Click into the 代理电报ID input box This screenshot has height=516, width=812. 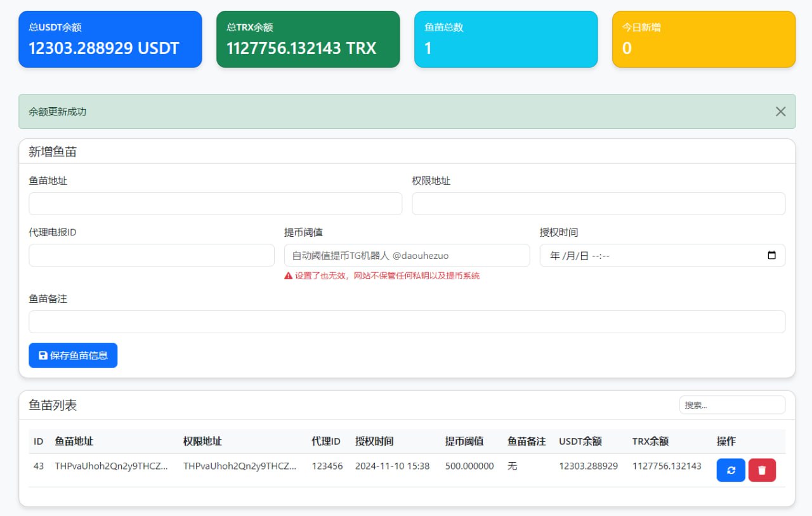coord(151,255)
